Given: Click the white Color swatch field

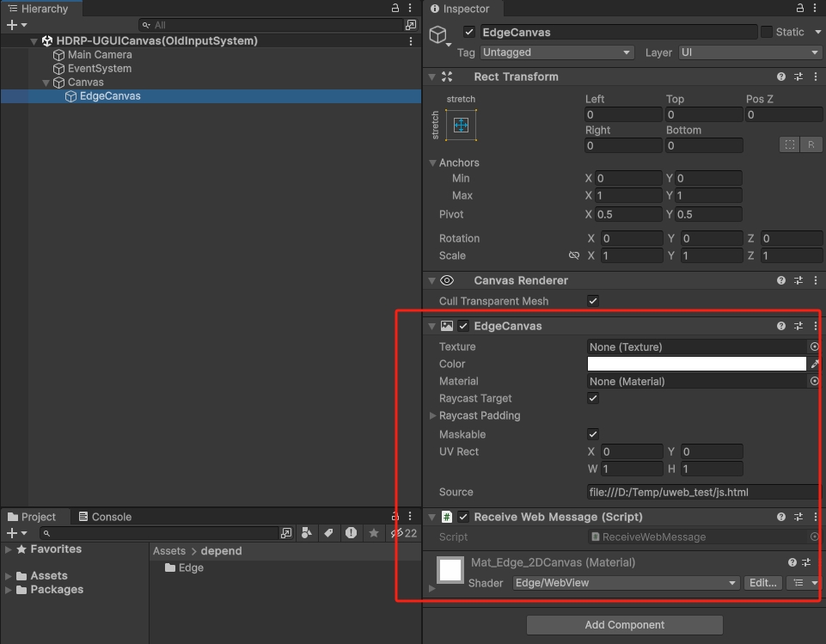Looking at the screenshot, I should click(696, 365).
